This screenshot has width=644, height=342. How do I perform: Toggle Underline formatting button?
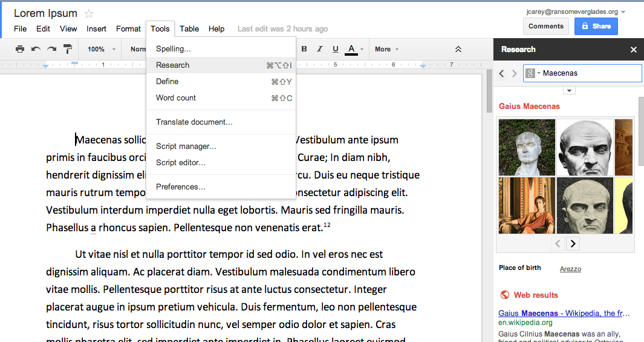click(x=336, y=49)
